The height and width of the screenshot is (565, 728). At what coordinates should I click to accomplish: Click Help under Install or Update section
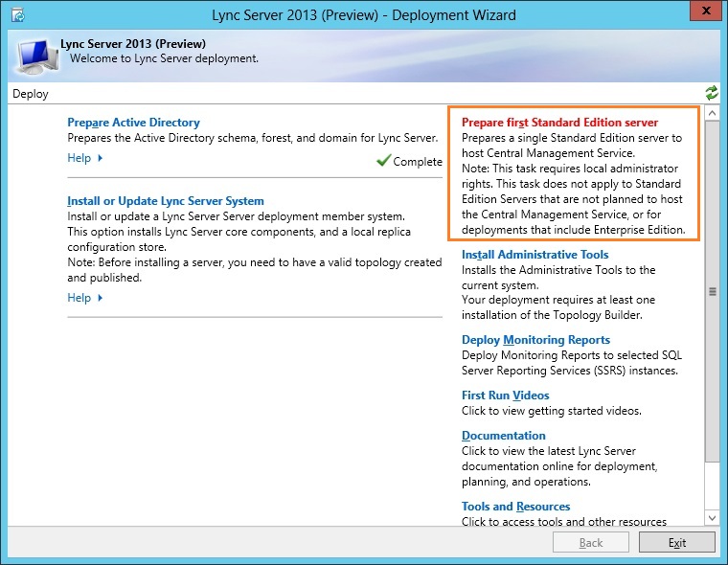[x=79, y=298]
